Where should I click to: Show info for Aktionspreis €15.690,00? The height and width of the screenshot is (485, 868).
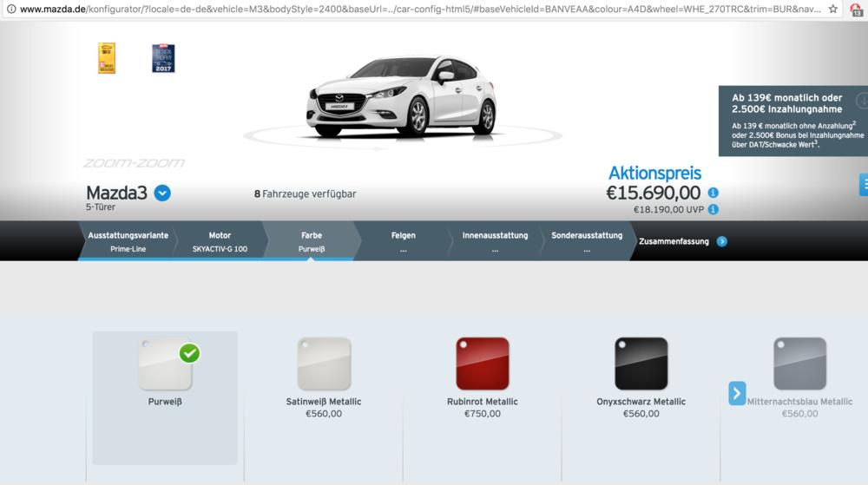pos(713,193)
